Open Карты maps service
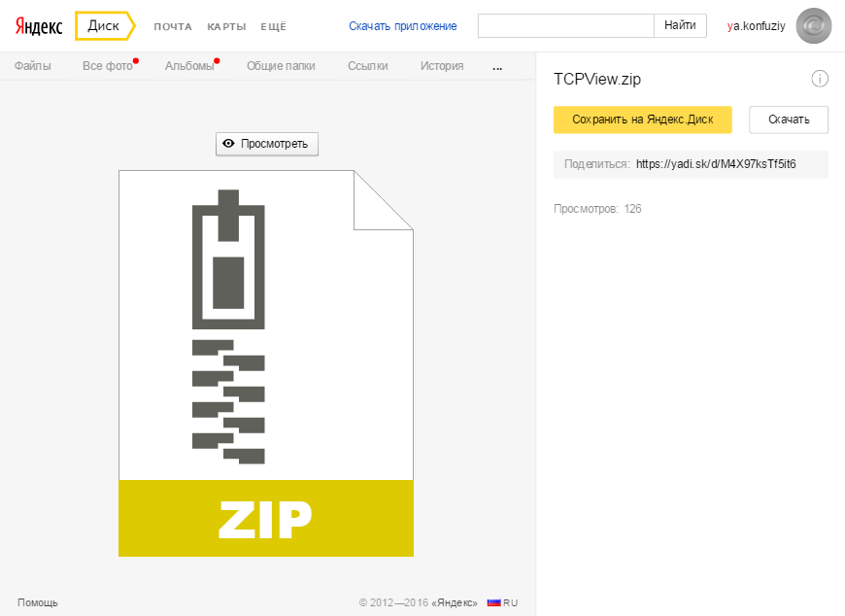Viewport: 845px width, 616px height. click(226, 27)
